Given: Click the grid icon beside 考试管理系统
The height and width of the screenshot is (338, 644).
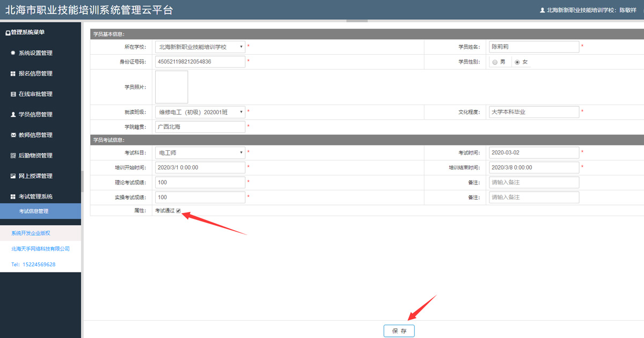Looking at the screenshot, I should (13, 197).
